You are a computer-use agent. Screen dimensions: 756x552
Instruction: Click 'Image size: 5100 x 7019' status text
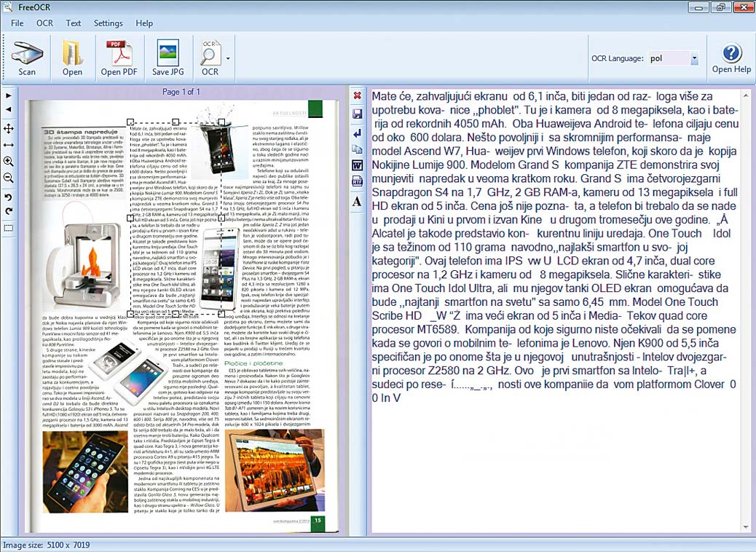pyautogui.click(x=47, y=545)
